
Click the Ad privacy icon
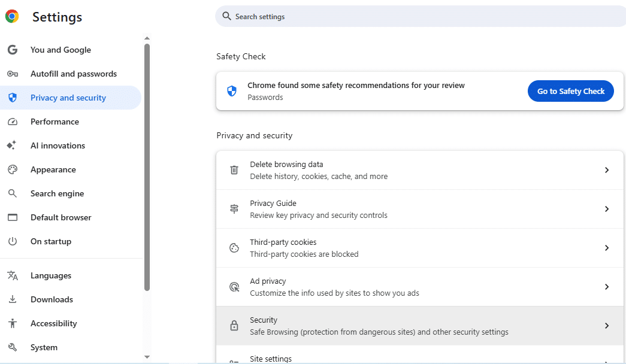coord(234,287)
